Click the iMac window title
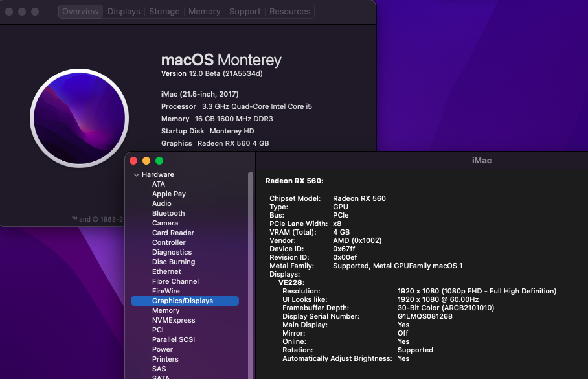The height and width of the screenshot is (379, 588). click(x=482, y=161)
